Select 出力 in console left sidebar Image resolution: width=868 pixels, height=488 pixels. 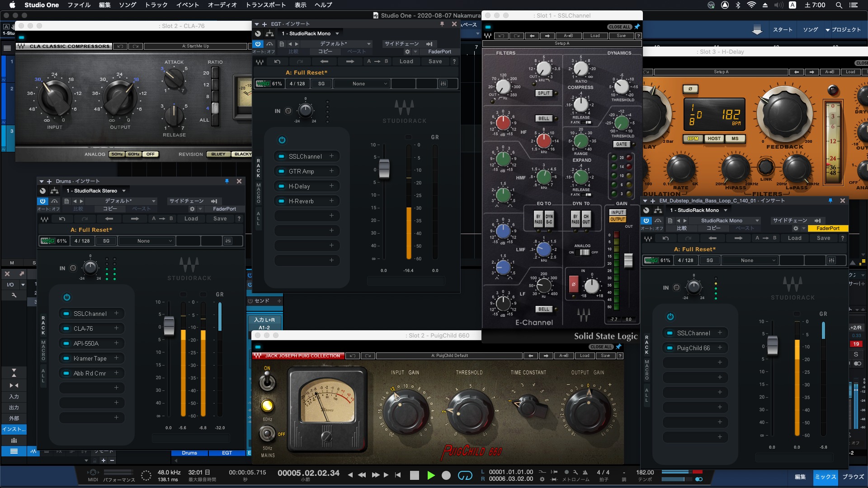[x=14, y=408]
